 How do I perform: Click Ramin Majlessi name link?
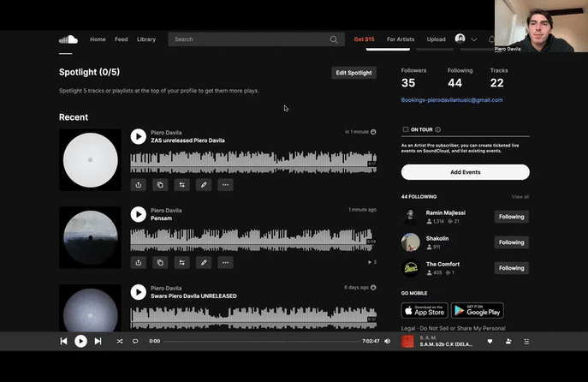(x=446, y=212)
